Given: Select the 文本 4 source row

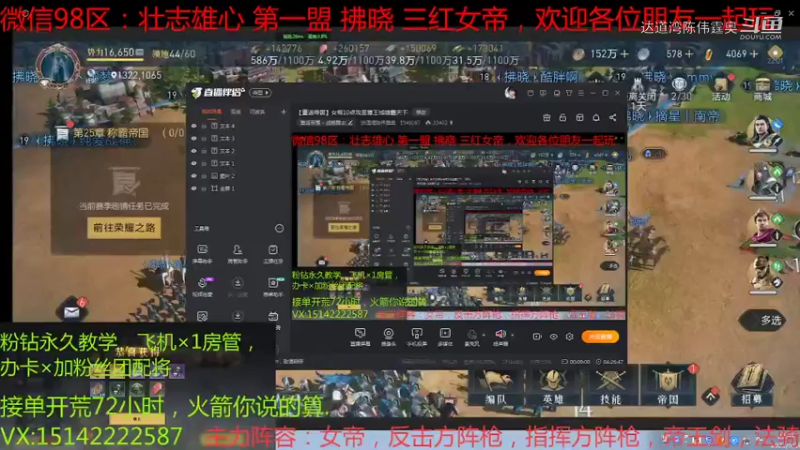Looking at the screenshot, I should 239,126.
